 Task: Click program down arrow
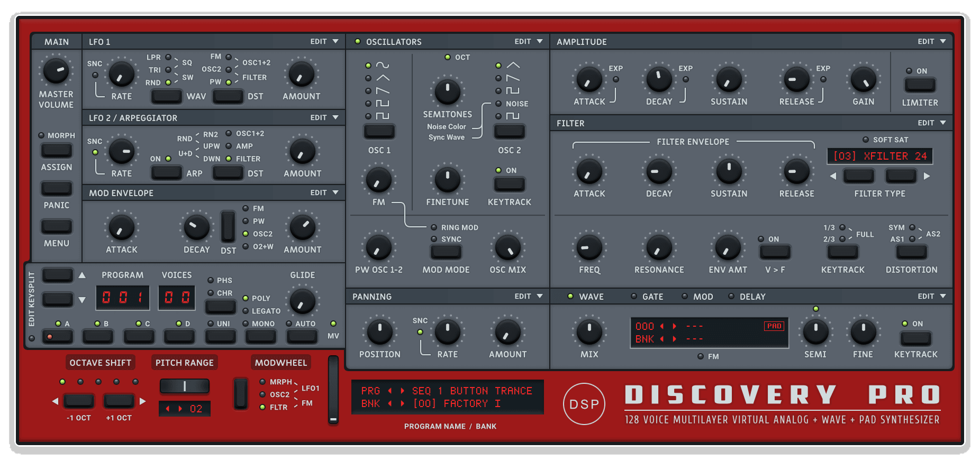click(x=82, y=300)
